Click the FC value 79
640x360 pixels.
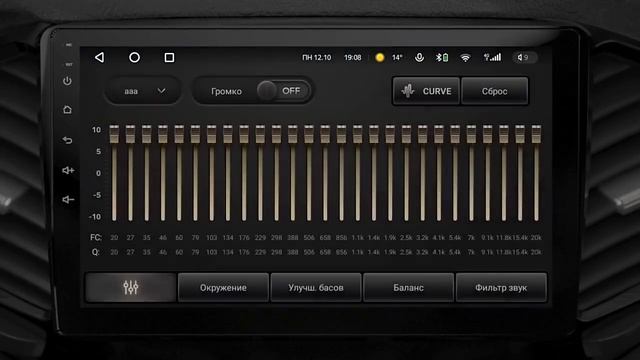pyautogui.click(x=196, y=238)
